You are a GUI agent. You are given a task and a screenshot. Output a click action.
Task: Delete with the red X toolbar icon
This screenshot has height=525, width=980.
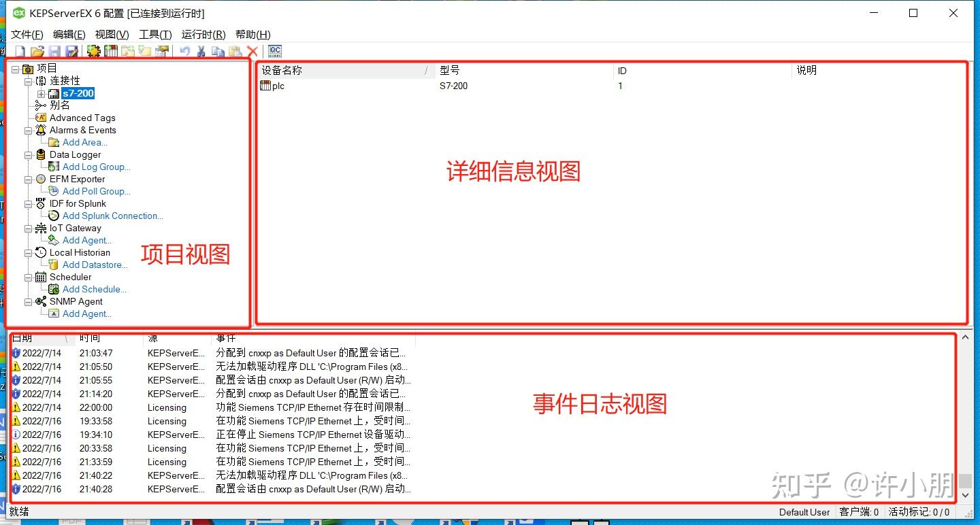click(253, 51)
